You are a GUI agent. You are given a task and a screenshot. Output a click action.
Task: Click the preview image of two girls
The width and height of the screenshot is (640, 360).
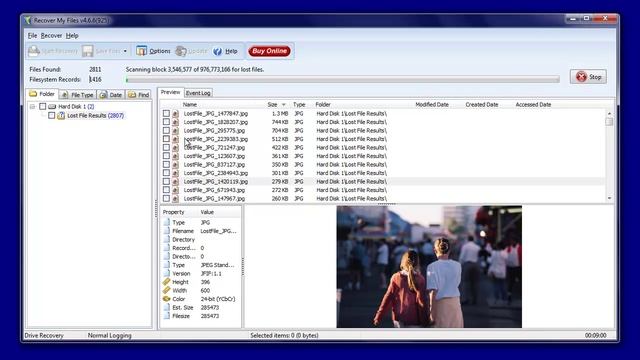pyautogui.click(x=429, y=267)
